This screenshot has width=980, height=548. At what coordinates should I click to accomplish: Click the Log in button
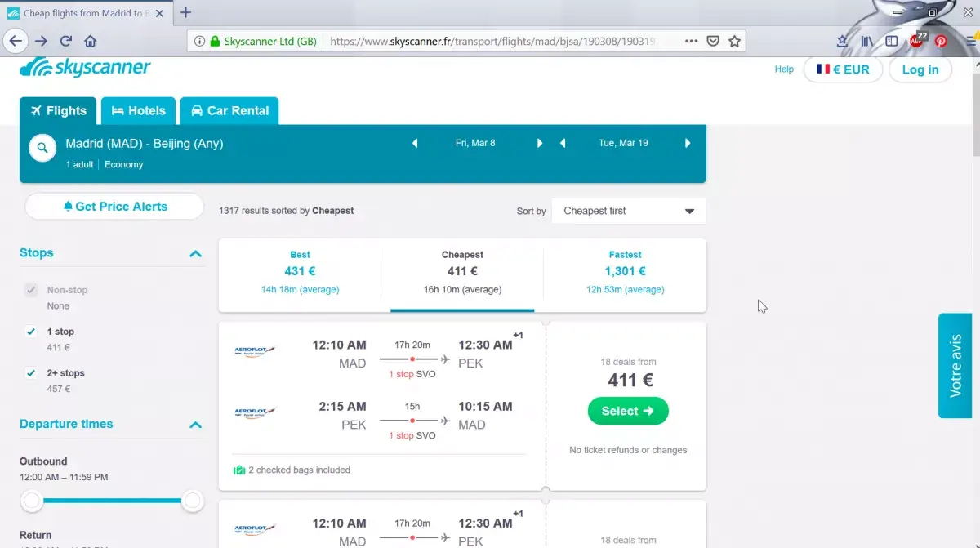[920, 69]
